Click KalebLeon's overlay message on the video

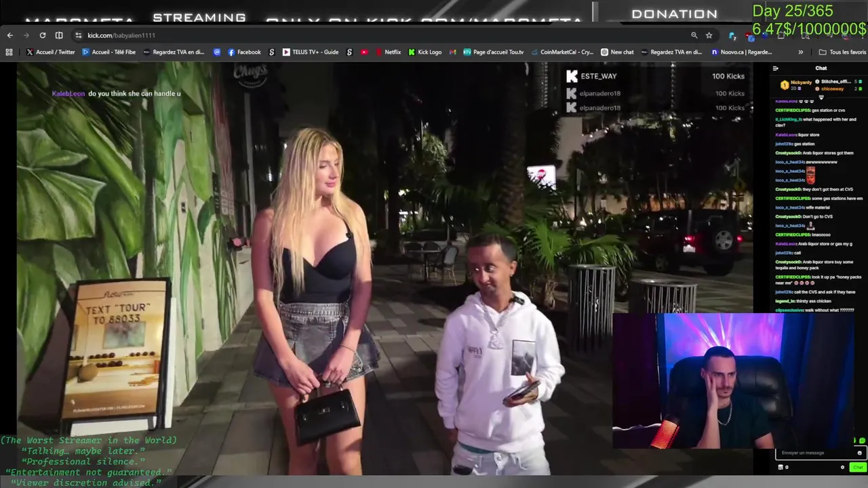(x=117, y=94)
